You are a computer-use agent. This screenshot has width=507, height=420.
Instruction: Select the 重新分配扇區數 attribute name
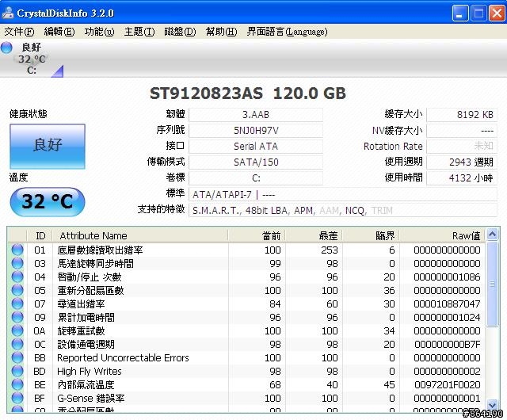90,291
